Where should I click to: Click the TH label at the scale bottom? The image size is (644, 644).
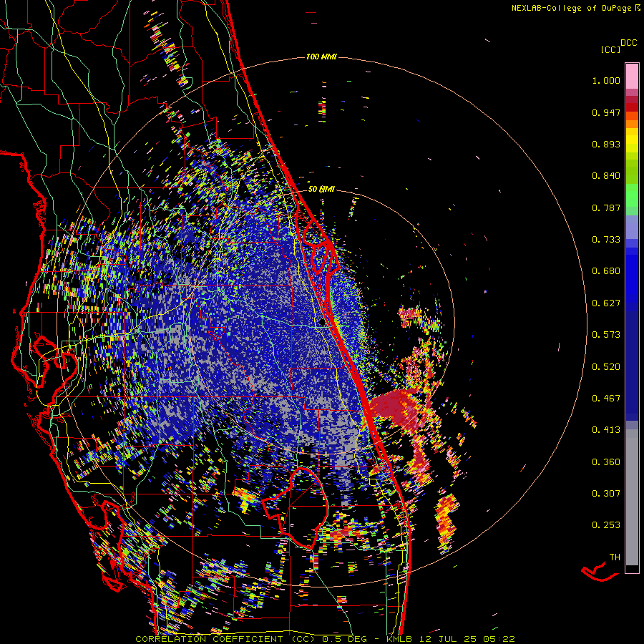click(x=615, y=557)
